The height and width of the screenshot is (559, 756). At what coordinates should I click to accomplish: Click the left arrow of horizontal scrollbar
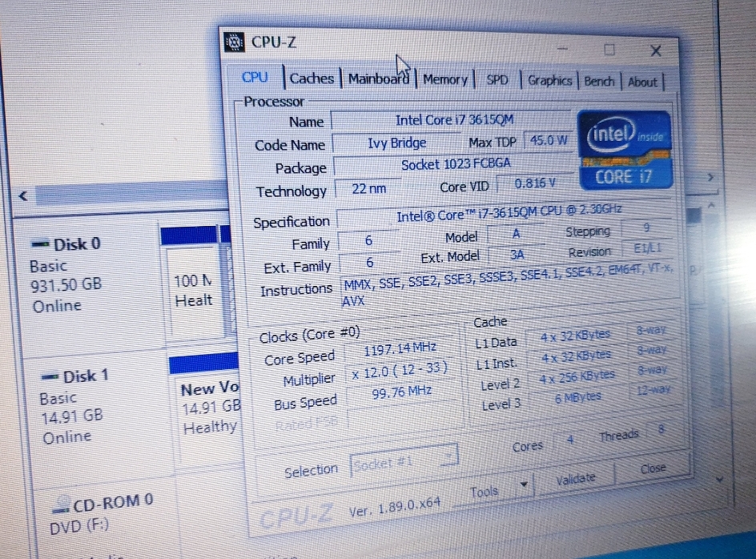point(23,196)
